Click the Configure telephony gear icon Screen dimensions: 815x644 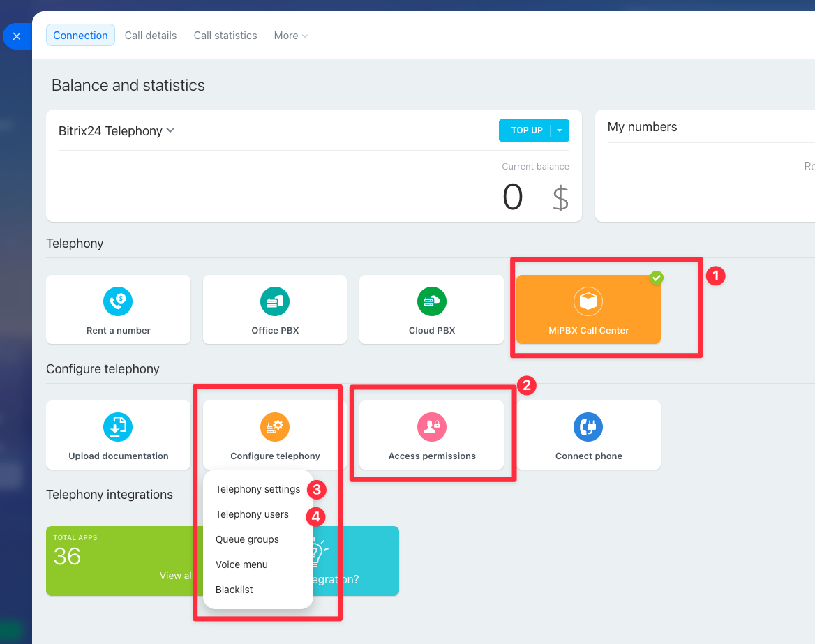point(275,427)
